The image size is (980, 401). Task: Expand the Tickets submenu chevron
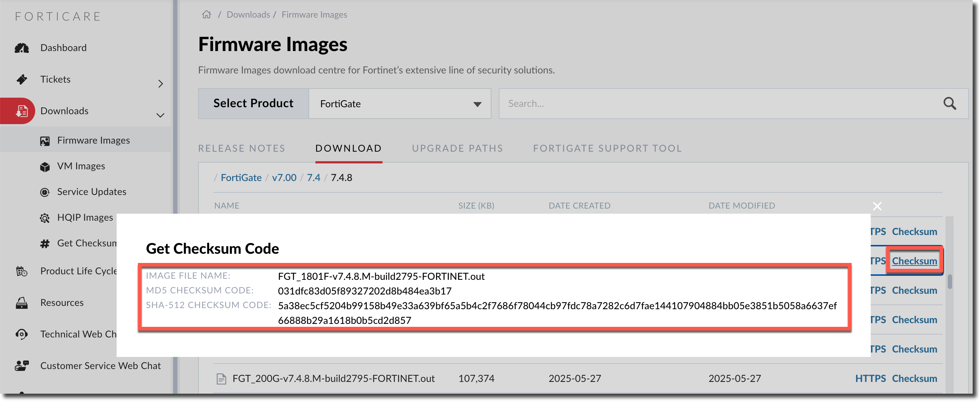click(x=161, y=83)
